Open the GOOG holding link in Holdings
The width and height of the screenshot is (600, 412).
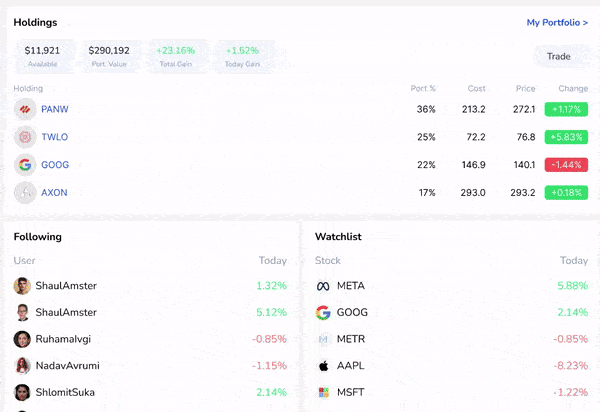point(55,165)
